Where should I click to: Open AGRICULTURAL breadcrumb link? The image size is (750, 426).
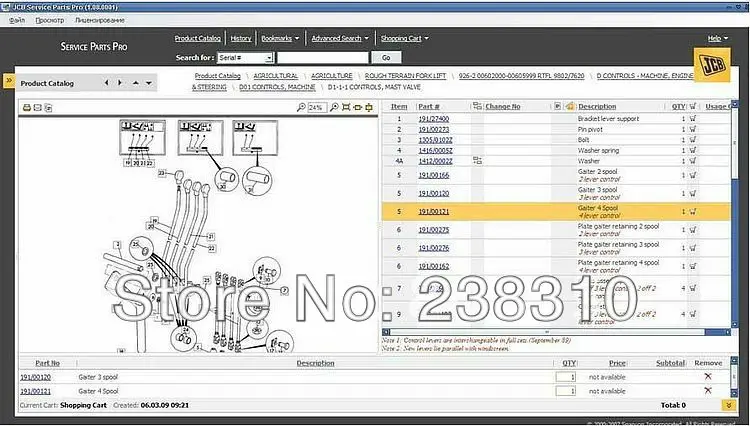point(276,76)
